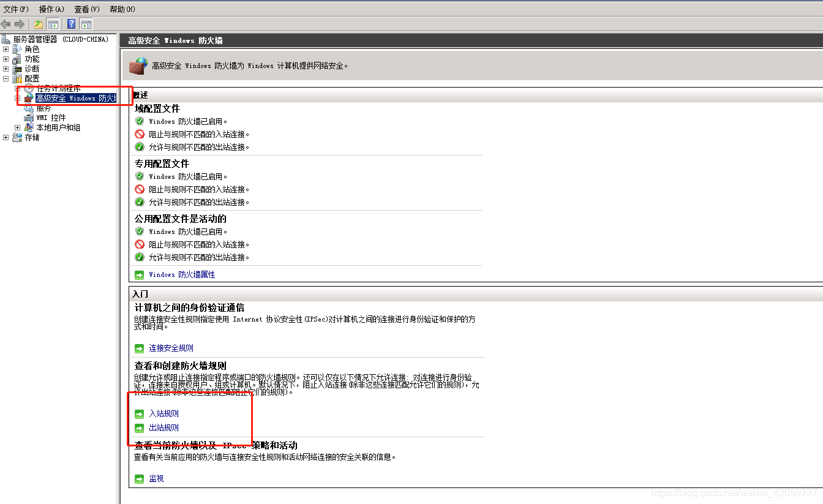Open the 出站规则 link
Viewport: 823px width, 504px height.
163,427
